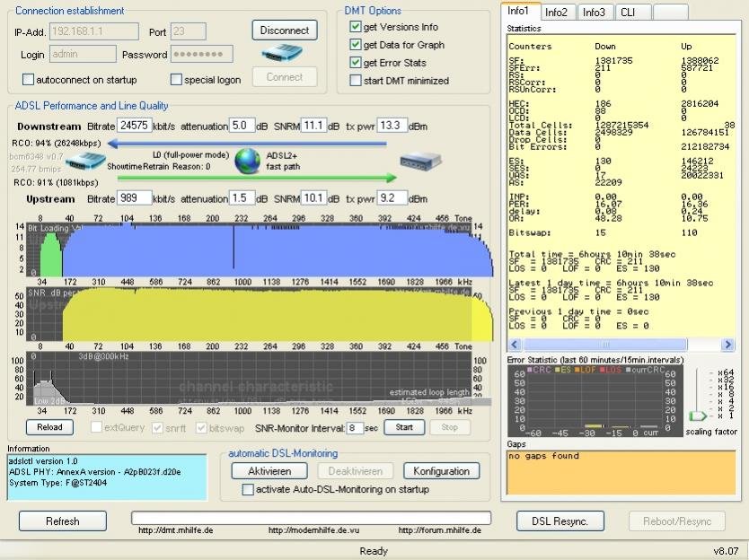Click the SNR-Monitor Interval input field
749x560 pixels.
[356, 428]
